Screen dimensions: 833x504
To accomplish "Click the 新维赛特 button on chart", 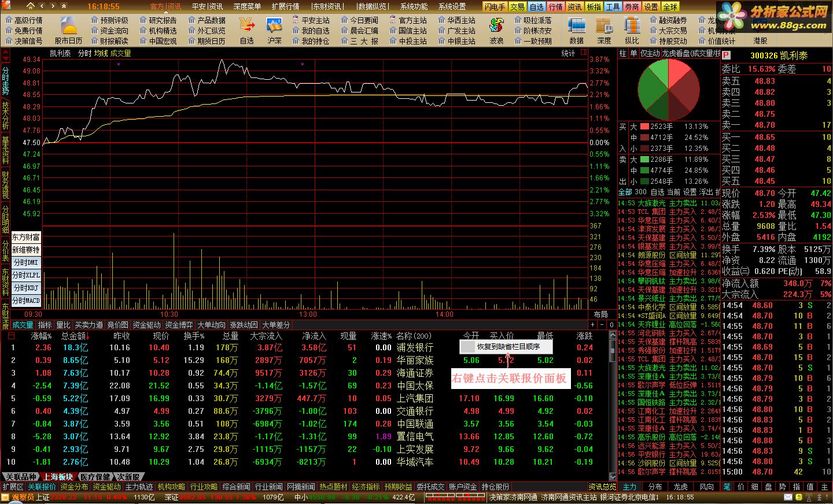I will click(x=26, y=250).
